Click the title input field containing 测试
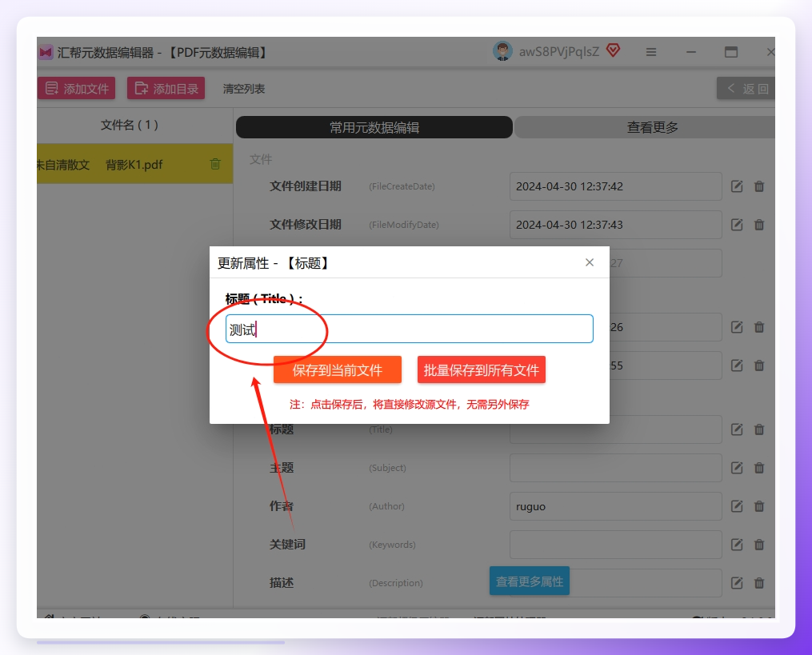This screenshot has width=812, height=655. pos(409,329)
